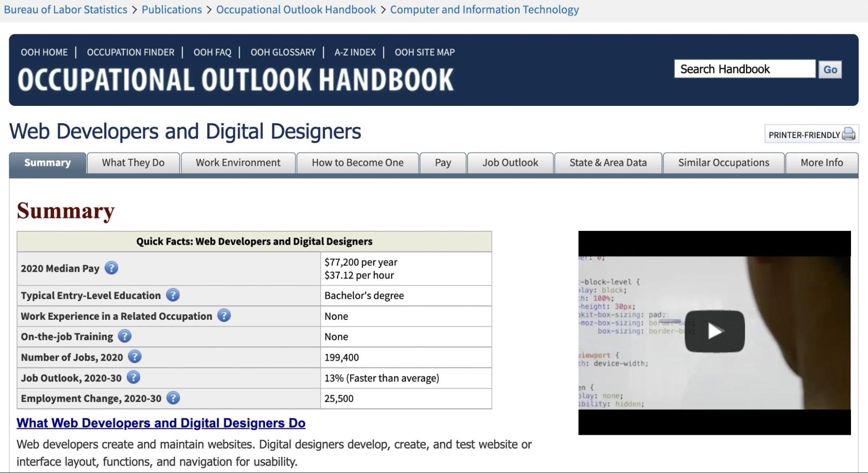Play the Web Developers video
The image size is (868, 473).
pos(715,331)
